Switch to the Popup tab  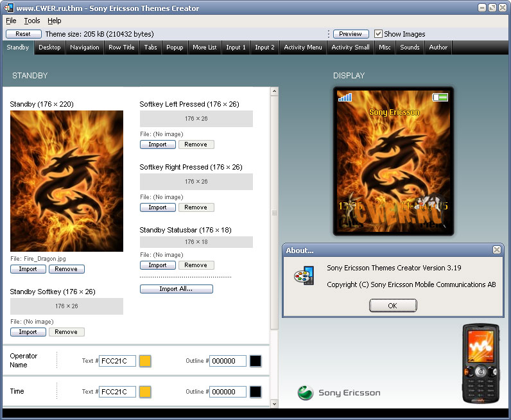175,48
